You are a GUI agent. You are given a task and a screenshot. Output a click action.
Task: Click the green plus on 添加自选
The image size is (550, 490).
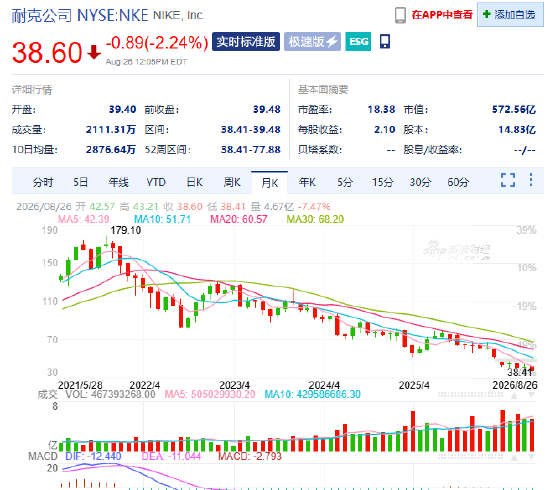(x=487, y=14)
